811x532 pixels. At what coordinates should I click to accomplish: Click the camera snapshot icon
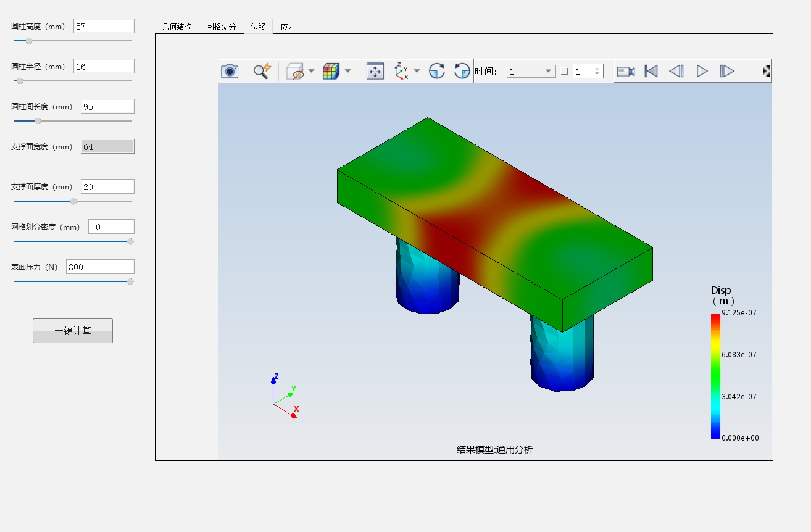click(x=230, y=72)
